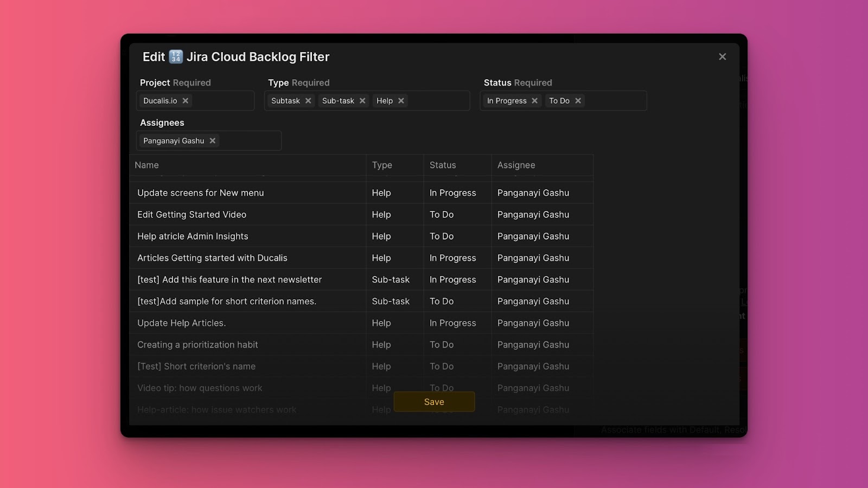Select 'Help-article: how issue watchers work' row
This screenshot has height=488, width=868.
361,410
